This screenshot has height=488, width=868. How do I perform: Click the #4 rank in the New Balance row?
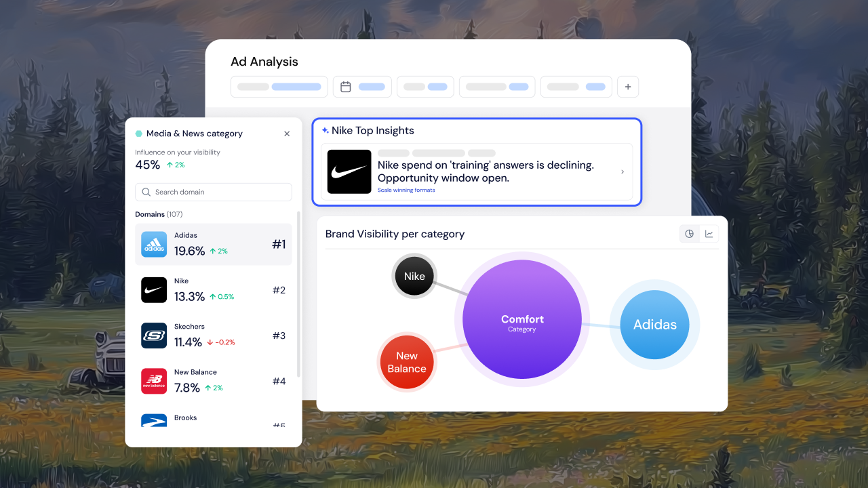tap(279, 381)
